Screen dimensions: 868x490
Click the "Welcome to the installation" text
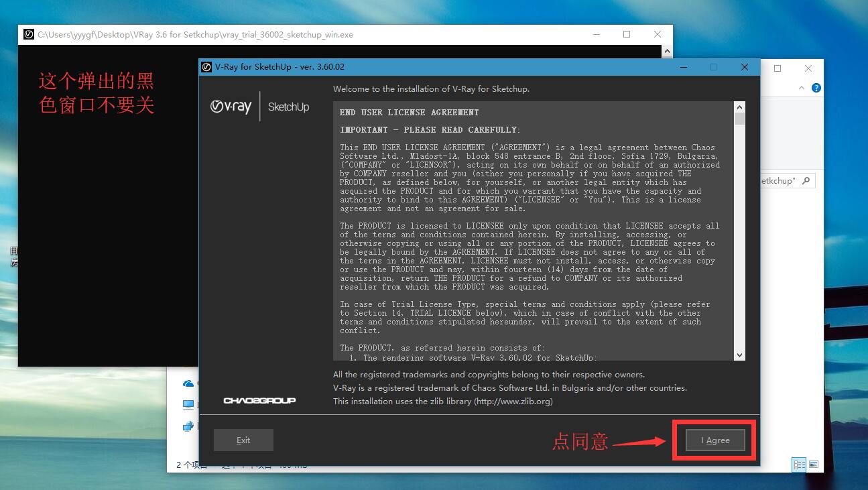point(431,88)
